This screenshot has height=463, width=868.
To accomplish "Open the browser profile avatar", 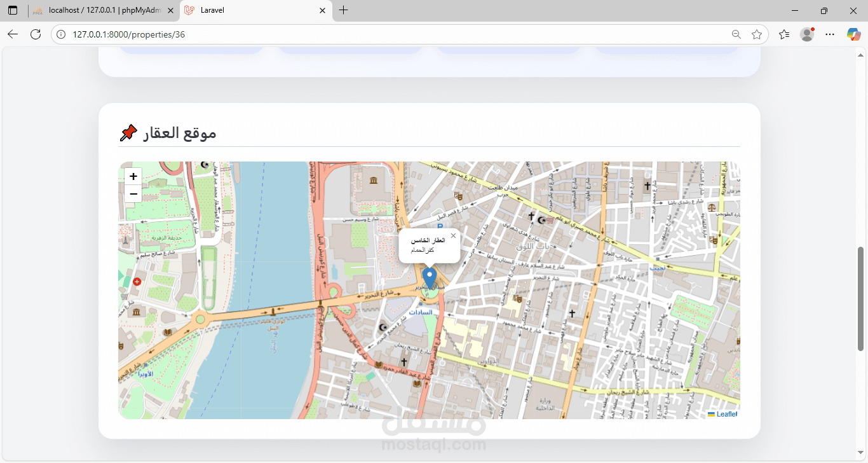I will (807, 34).
